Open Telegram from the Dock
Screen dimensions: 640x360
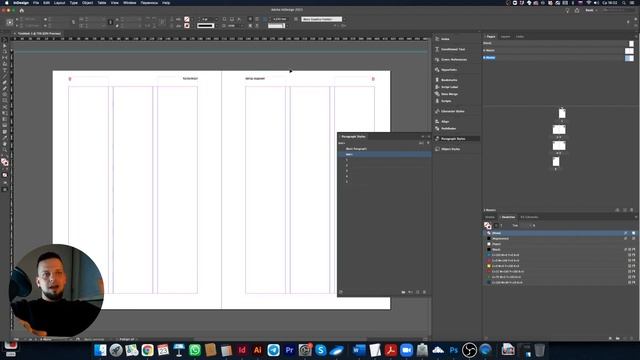tap(273, 350)
